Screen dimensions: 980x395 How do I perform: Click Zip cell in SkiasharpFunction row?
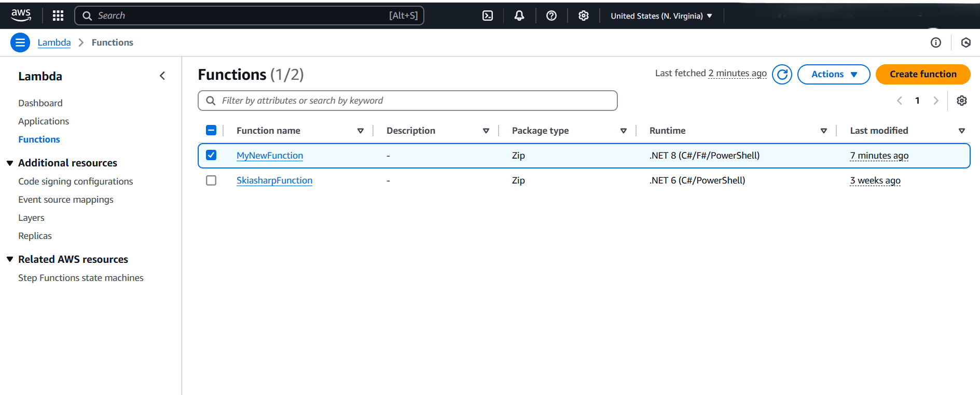pos(518,180)
